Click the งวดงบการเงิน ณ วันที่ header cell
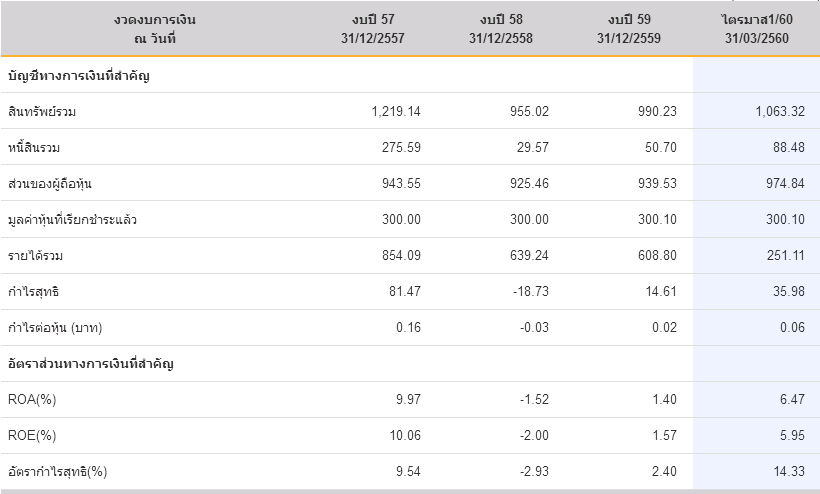The image size is (820, 494). pyautogui.click(x=152, y=28)
